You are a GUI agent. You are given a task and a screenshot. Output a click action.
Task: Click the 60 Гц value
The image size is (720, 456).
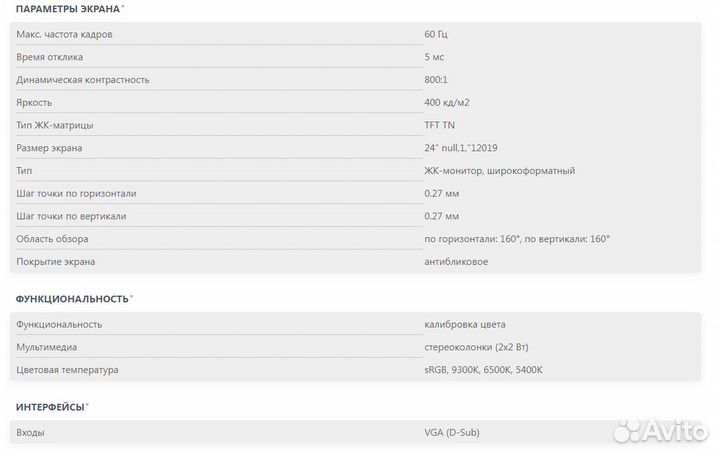436,34
